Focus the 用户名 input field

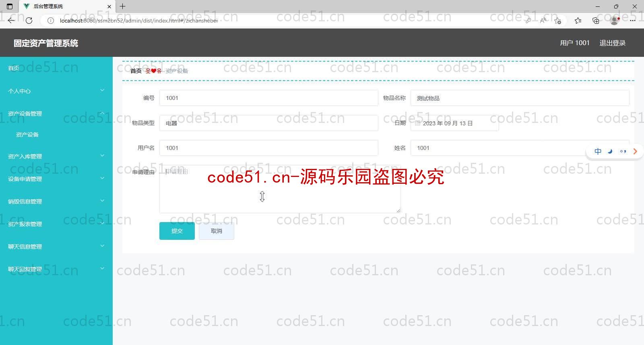coord(269,148)
